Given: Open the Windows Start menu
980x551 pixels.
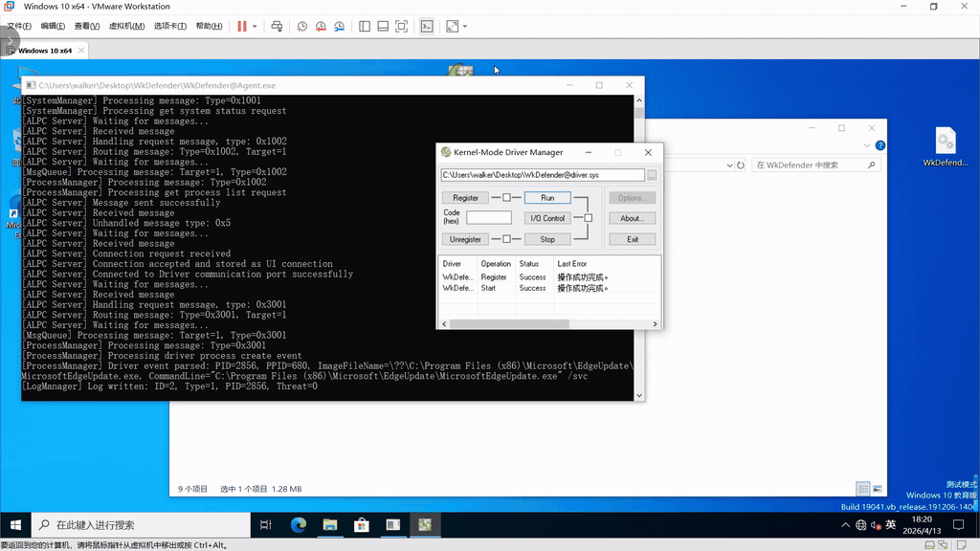Looking at the screenshot, I should 15,525.
